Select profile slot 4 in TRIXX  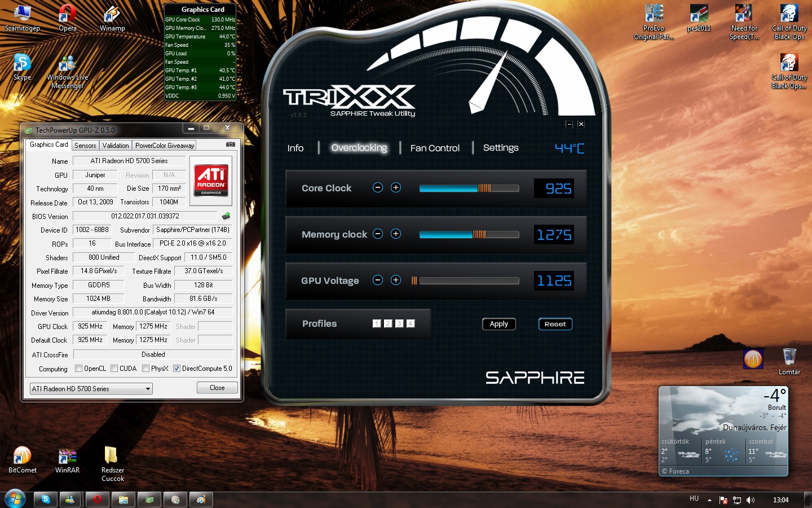point(411,323)
